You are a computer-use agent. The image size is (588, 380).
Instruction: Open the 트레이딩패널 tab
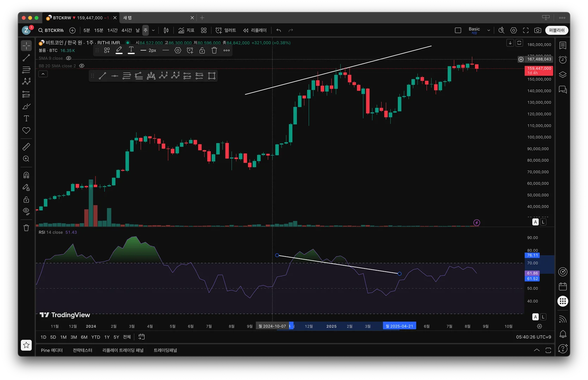165,350
